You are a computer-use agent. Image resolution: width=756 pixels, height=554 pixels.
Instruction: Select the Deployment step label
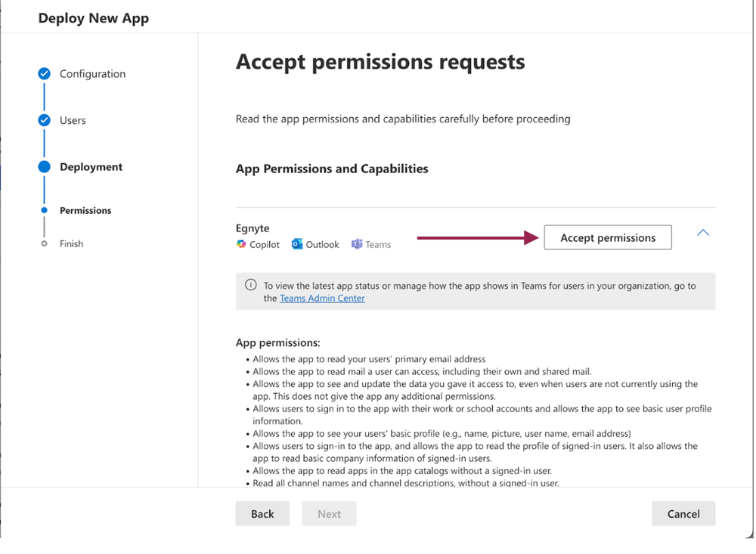click(x=91, y=167)
